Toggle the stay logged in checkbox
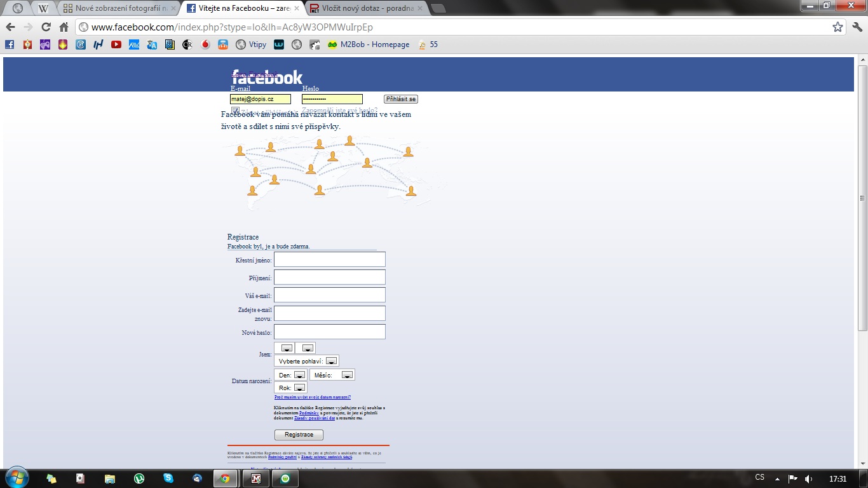 pyautogui.click(x=235, y=111)
